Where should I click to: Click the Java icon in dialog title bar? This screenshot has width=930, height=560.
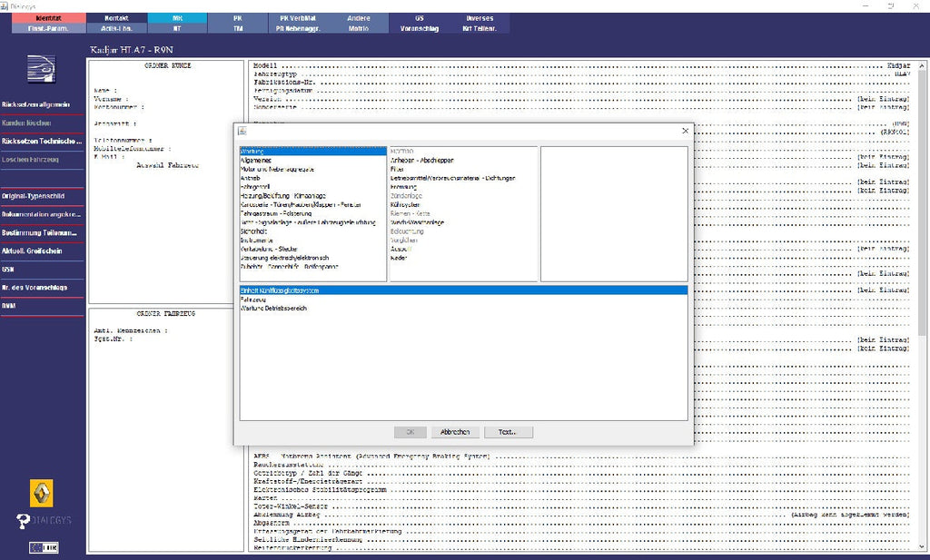point(242,131)
